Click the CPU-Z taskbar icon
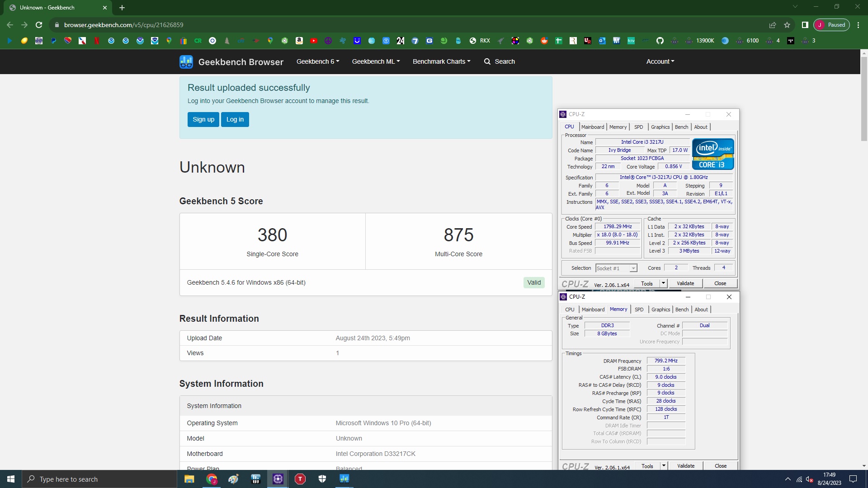 coord(278,479)
